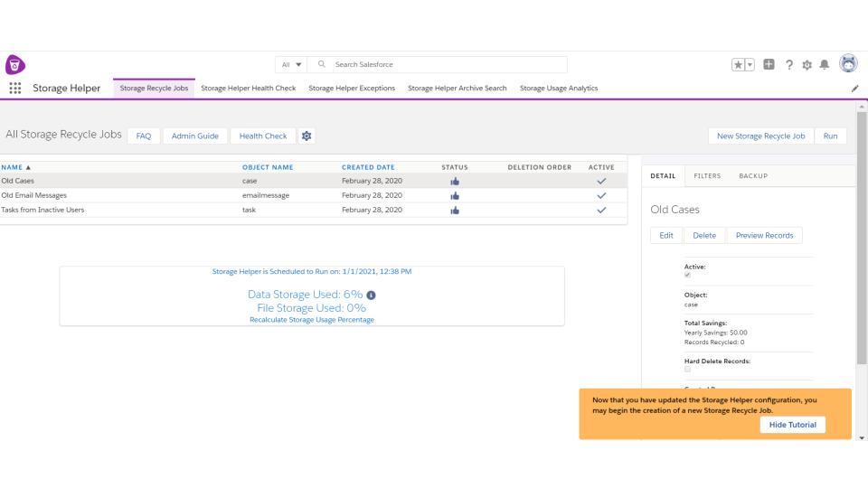Click Hide Tutorial button
The image size is (868, 488).
pos(792,425)
